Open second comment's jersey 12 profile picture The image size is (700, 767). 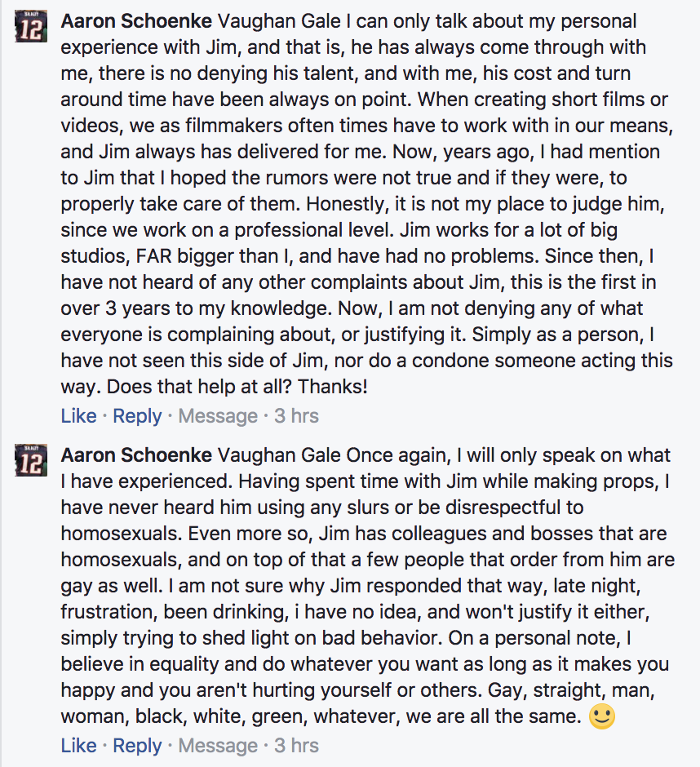pyautogui.click(x=31, y=460)
